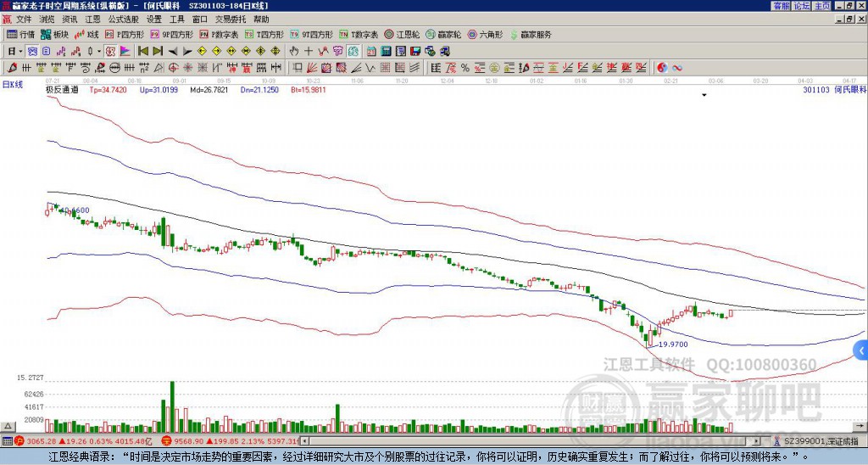This screenshot has height=465, width=868.
Task: Click the 日K线 chart label
Action: pyautogui.click(x=13, y=85)
